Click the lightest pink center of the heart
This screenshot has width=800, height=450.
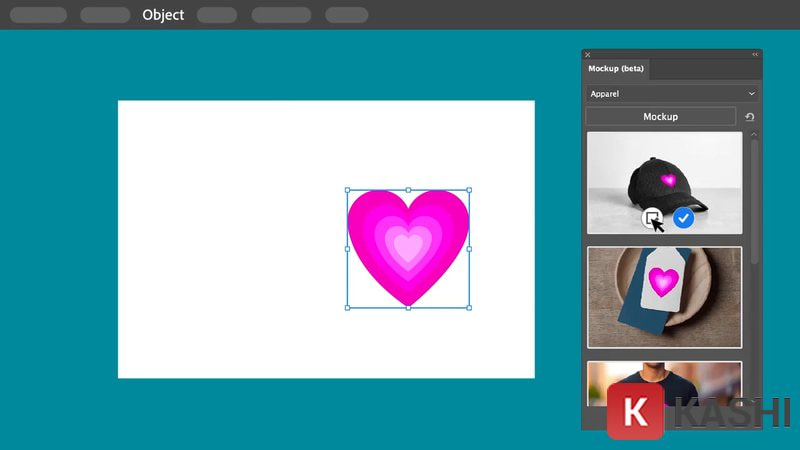point(408,244)
